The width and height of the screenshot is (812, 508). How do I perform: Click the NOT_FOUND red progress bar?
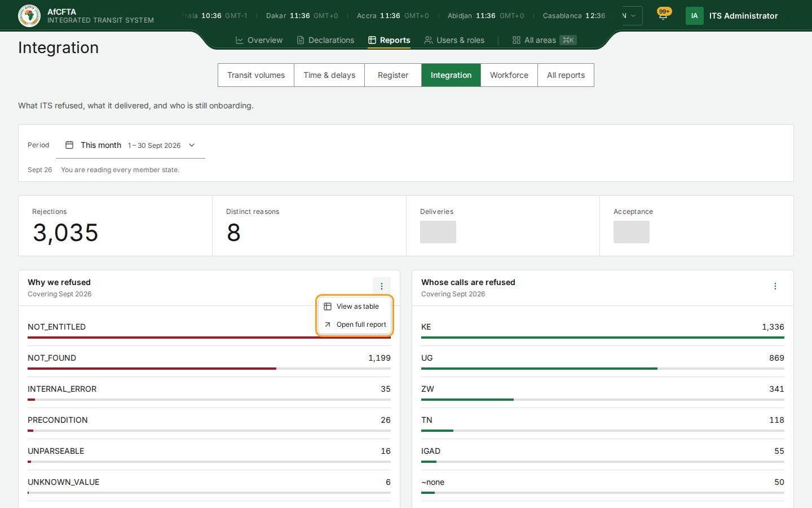[x=152, y=369]
